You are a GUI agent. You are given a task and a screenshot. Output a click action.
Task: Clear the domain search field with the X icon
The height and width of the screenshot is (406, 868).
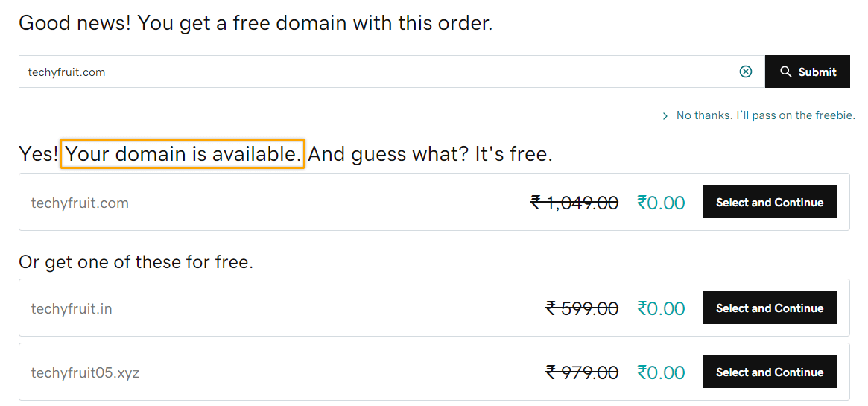746,72
